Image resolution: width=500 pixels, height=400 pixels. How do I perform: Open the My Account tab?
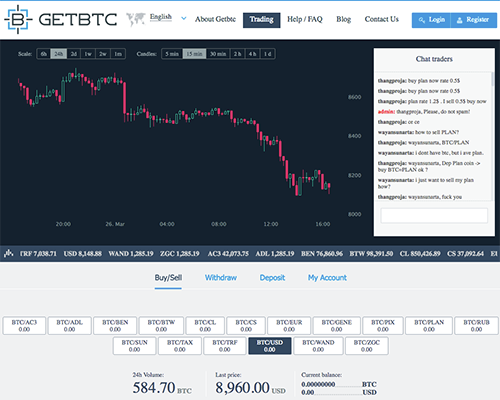(327, 278)
